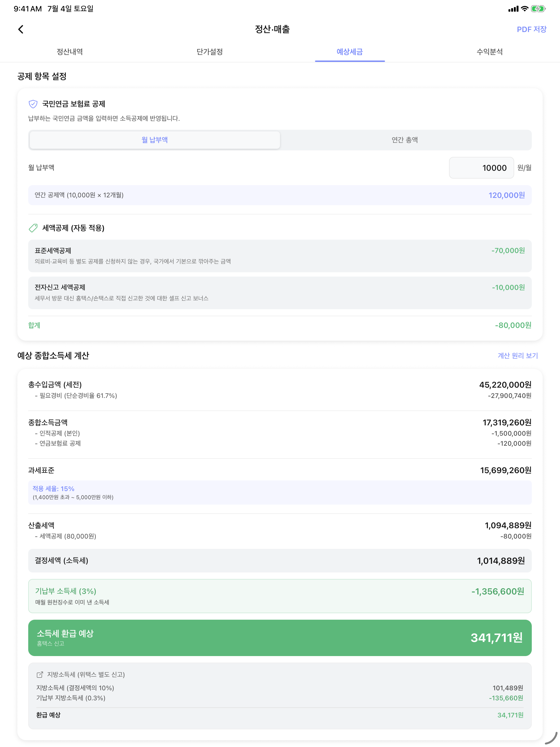The image size is (560, 747).
Task: Click the 결정세액 (소득세) row
Action: coord(280,561)
